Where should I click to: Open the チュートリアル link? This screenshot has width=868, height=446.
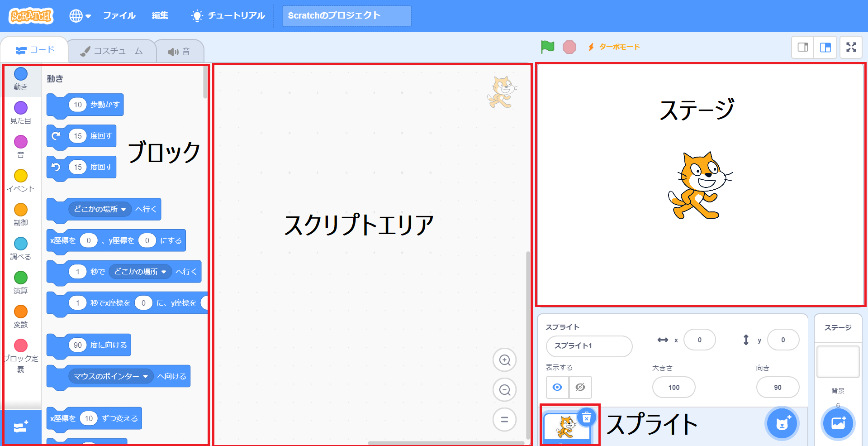228,16
